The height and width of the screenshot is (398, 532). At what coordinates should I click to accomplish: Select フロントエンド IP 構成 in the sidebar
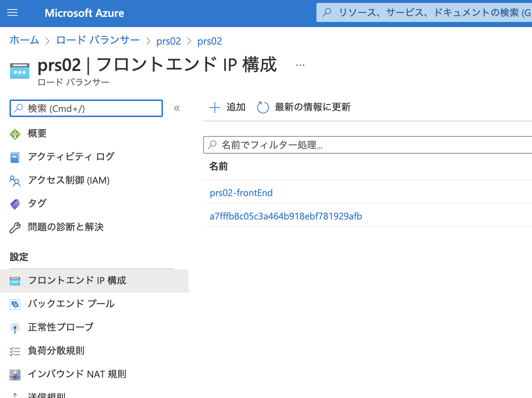point(94,281)
